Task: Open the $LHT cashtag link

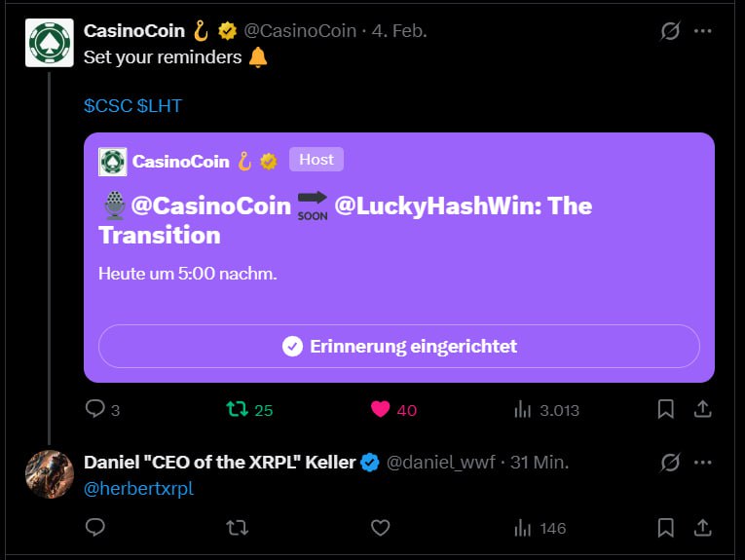Action: (160, 106)
